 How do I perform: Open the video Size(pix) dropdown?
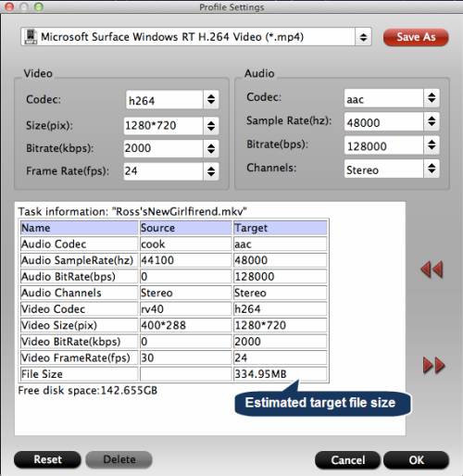211,126
